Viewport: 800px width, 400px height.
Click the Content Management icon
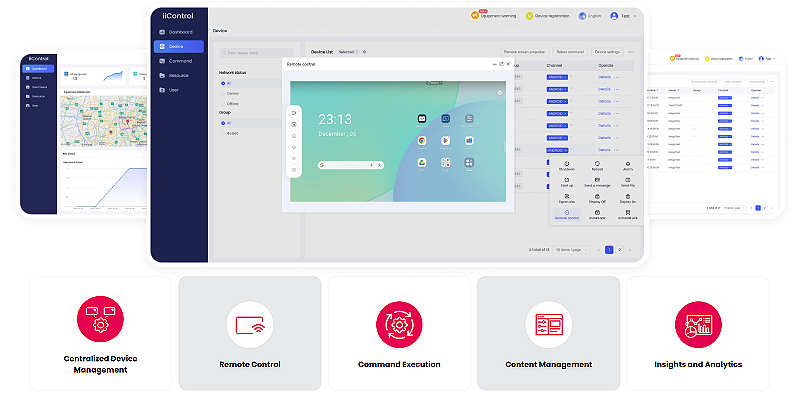[547, 323]
